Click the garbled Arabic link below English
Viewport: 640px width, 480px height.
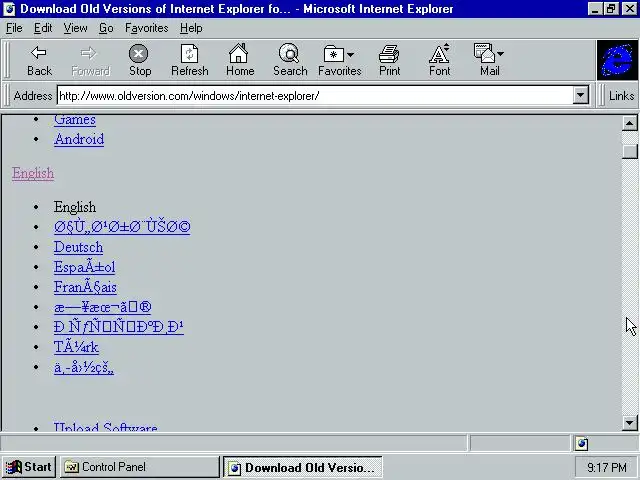tap(122, 227)
